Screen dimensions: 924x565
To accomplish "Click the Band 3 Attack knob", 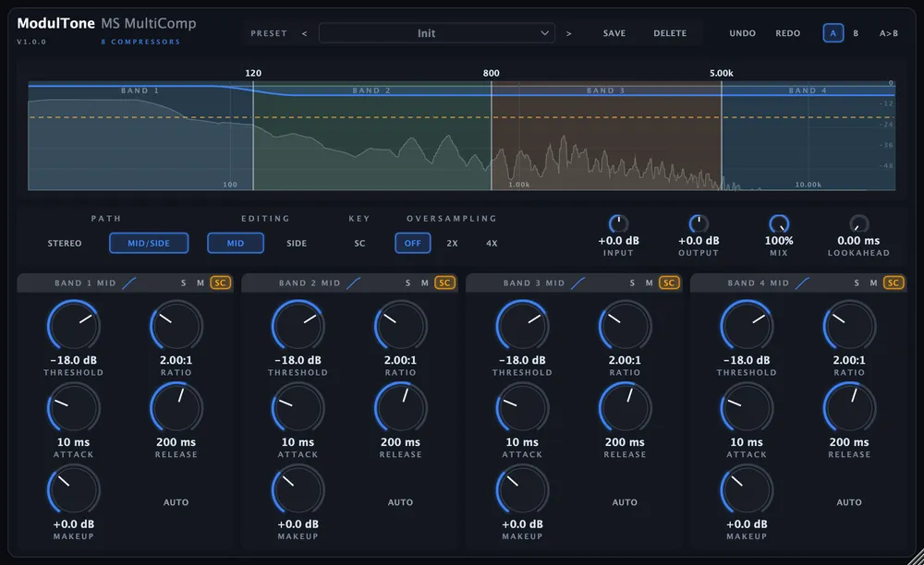I will [x=523, y=408].
